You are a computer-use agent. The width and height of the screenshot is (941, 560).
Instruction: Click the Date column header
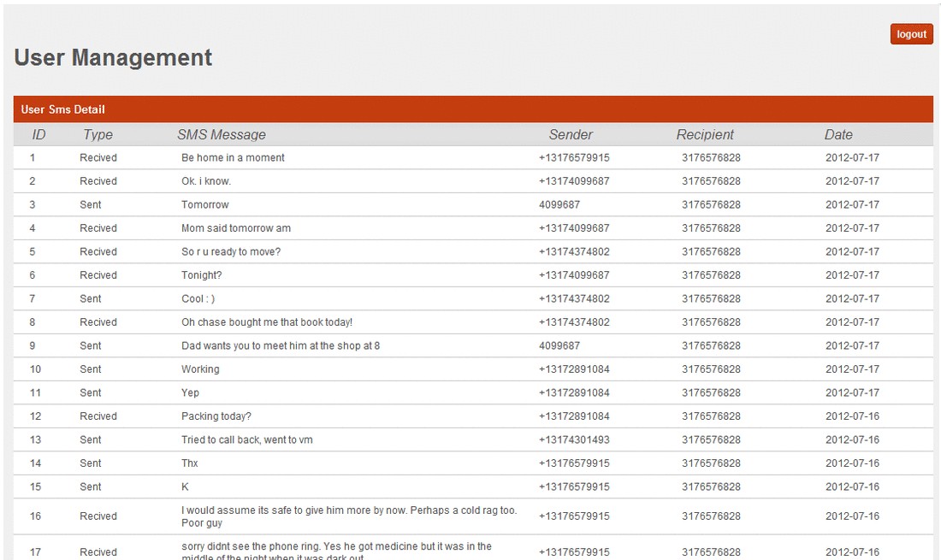[838, 135]
